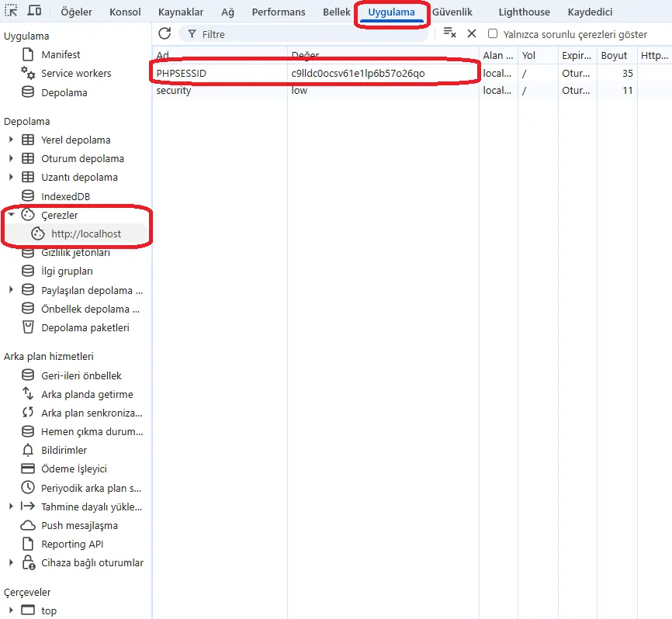Open Manifest in the sidebar
The width and height of the screenshot is (672, 619).
tap(61, 55)
